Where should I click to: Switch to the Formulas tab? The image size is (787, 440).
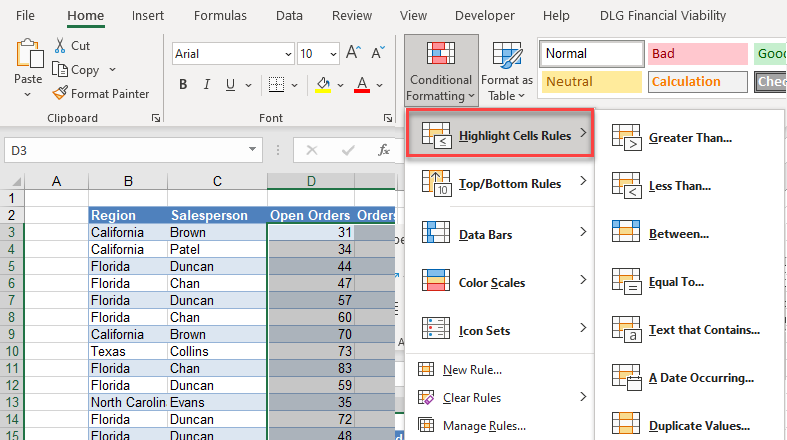pyautogui.click(x=219, y=16)
